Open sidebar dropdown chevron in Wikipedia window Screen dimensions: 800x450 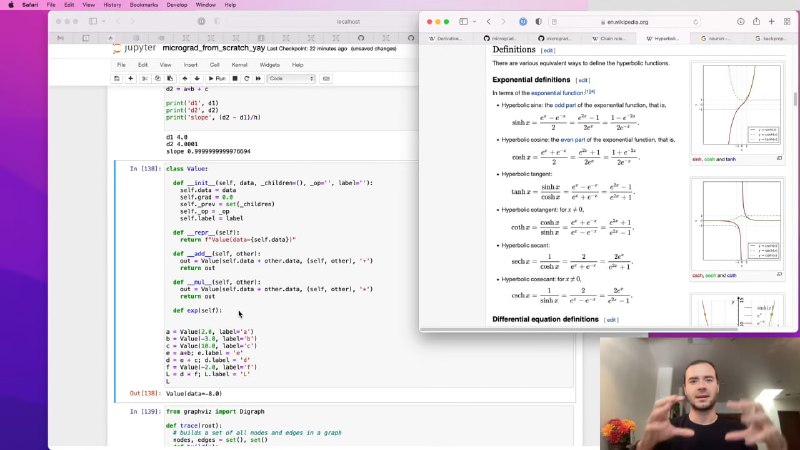point(474,21)
